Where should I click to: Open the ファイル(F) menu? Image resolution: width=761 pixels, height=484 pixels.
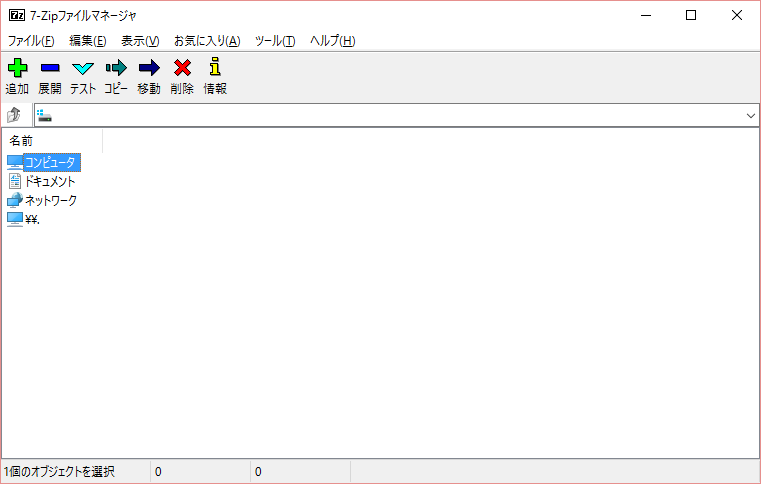coord(31,41)
